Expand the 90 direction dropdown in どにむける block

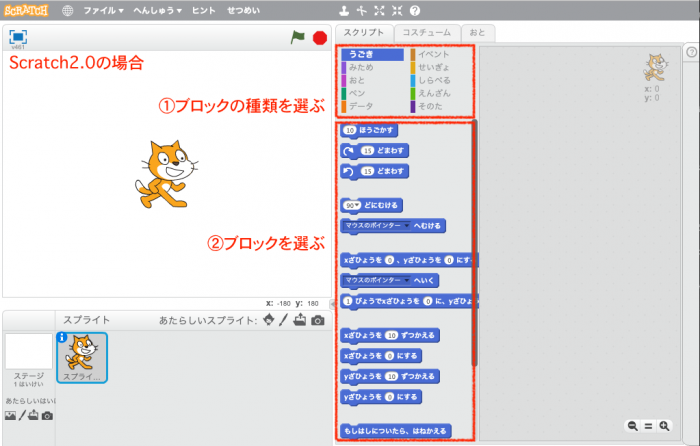pyautogui.click(x=357, y=205)
